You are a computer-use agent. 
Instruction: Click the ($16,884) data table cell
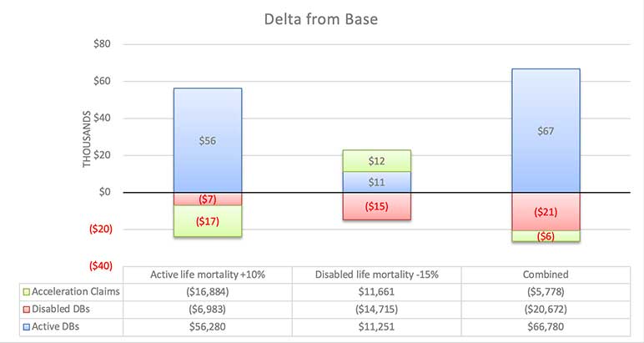click(x=208, y=291)
